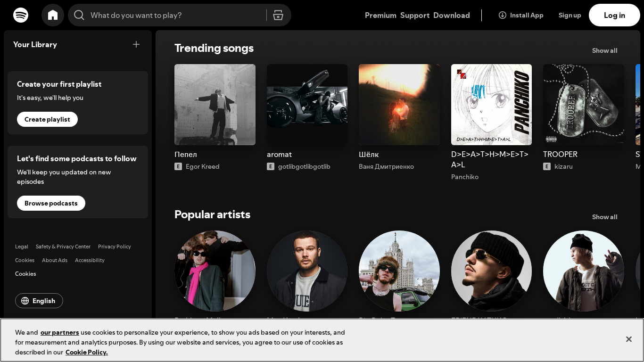Open Cookie Policy link in banner

pos(87,352)
